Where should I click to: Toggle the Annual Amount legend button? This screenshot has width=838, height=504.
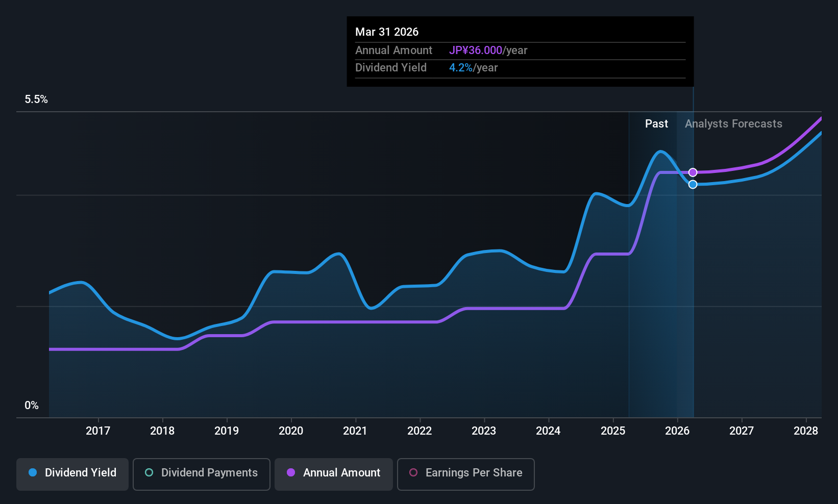pos(334,474)
